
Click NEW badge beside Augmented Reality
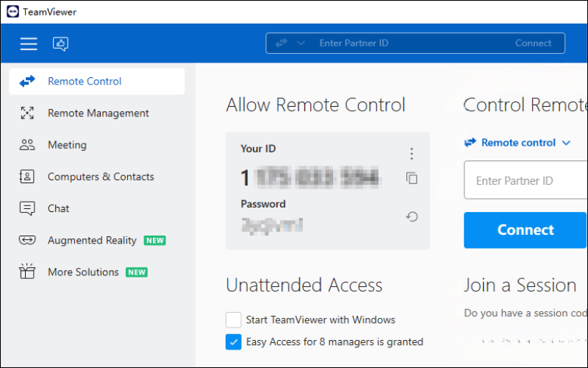click(155, 241)
